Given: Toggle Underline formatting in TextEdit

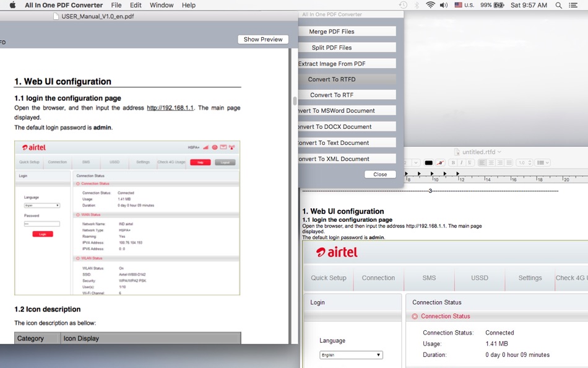Looking at the screenshot, I should click(x=469, y=162).
